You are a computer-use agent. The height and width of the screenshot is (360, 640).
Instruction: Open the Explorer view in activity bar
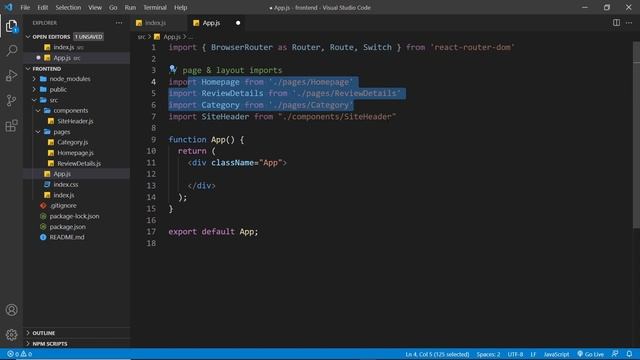(11, 26)
